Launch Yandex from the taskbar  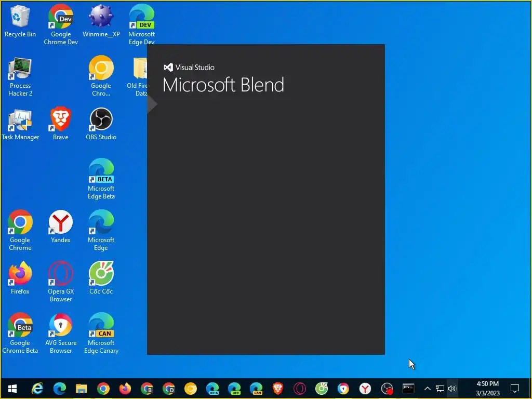pos(365,389)
